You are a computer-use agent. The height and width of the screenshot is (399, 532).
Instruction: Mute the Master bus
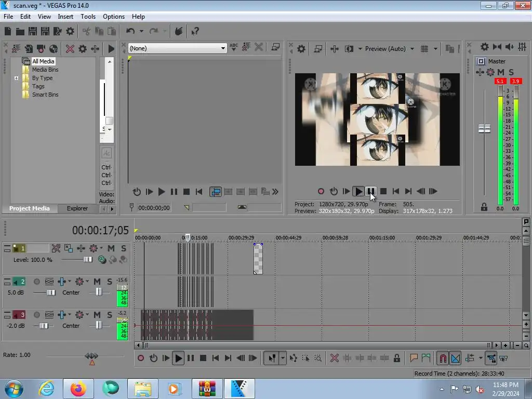click(501, 72)
